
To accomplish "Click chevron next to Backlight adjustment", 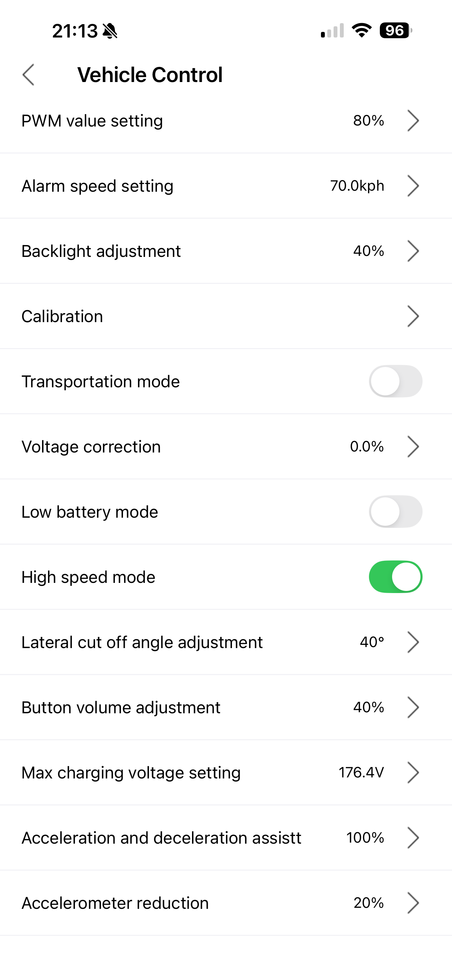I will tap(413, 251).
